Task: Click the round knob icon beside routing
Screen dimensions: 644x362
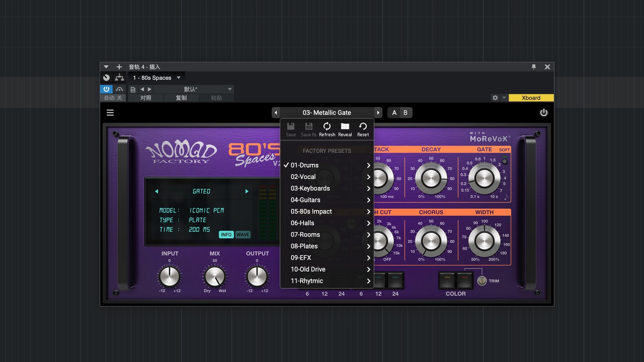Action: 106,78
